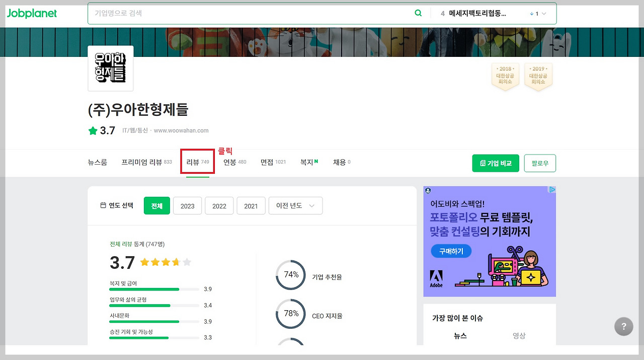Click the trending keyword 메세지팩토리협동

477,14
